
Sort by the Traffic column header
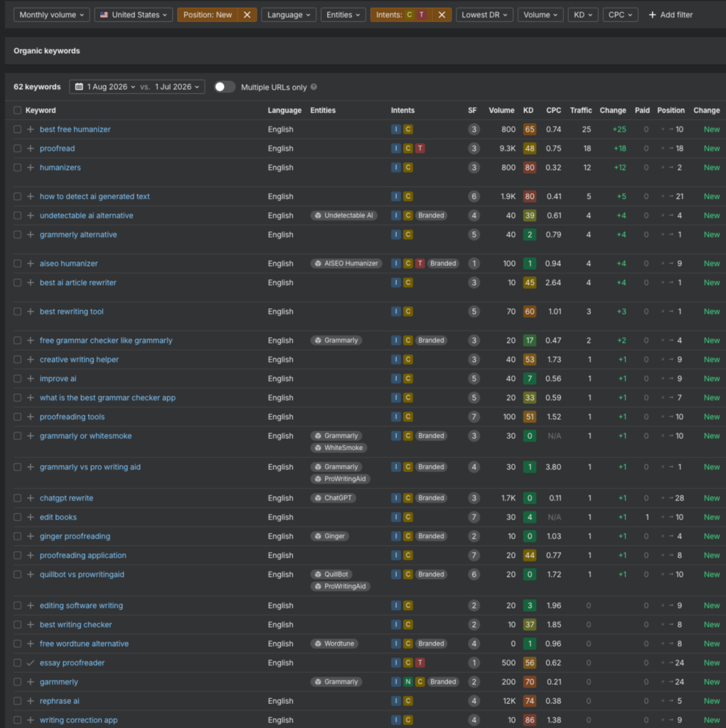click(581, 110)
